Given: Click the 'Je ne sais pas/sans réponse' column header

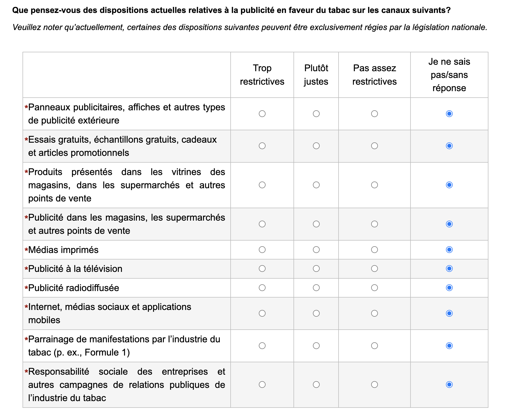Looking at the screenshot, I should coord(449,75).
